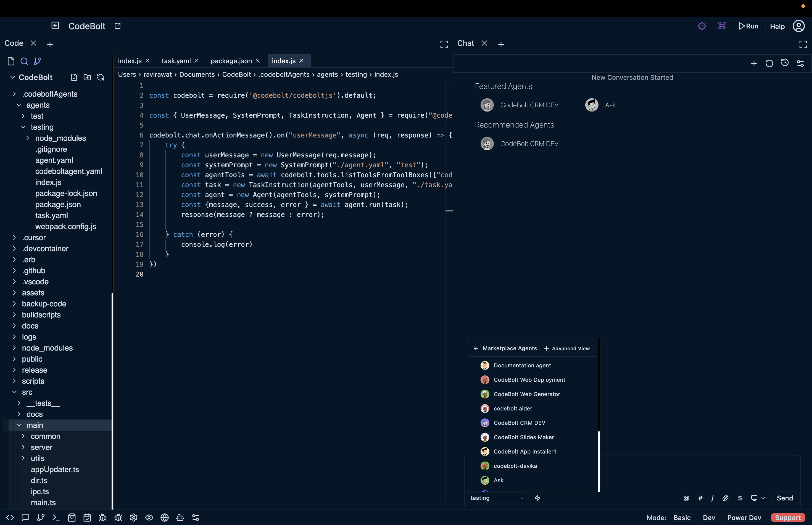Switch to the task.yaml editor tab

[176, 61]
